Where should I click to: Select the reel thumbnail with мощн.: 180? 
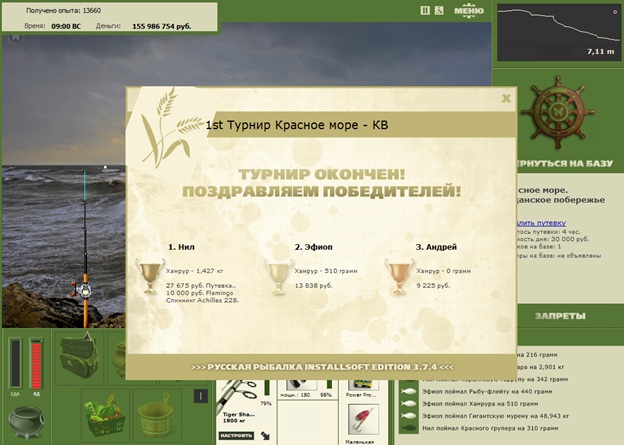(302, 384)
